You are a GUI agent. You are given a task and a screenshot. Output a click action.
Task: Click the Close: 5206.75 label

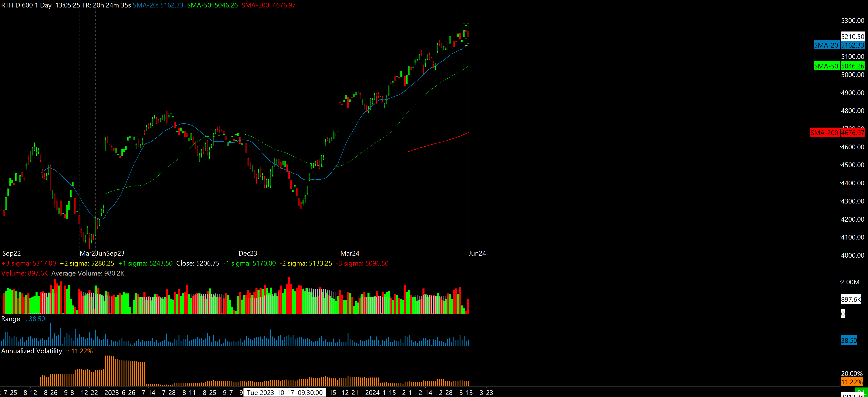[x=198, y=263]
